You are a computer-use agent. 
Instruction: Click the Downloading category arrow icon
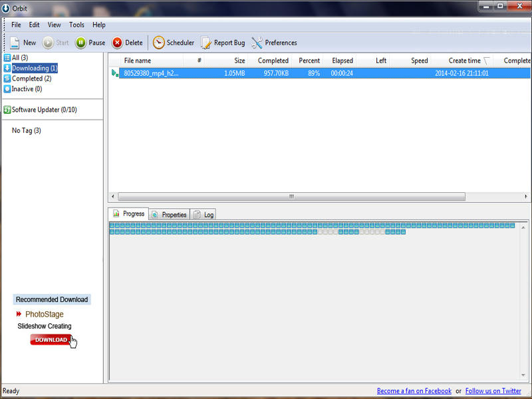point(7,68)
